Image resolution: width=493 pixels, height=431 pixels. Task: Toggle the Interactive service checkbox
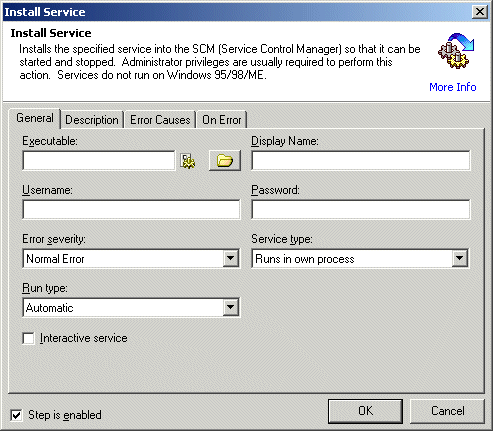coord(28,338)
